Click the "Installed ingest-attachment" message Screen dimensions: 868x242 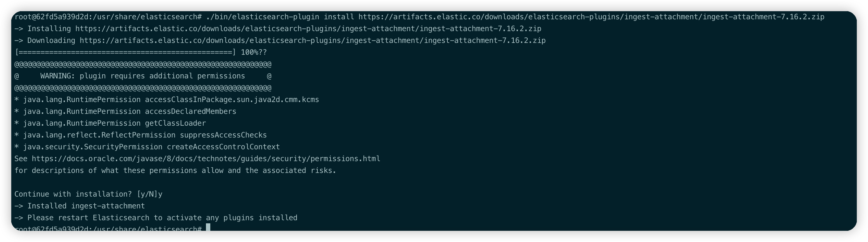tap(86, 206)
